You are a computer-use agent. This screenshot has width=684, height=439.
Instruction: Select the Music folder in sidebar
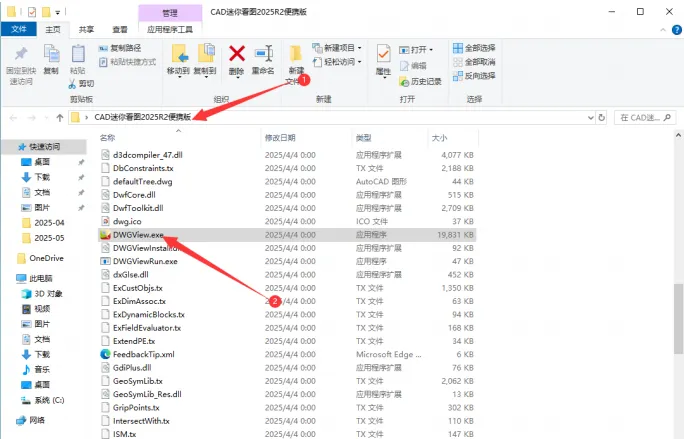[x=36, y=370]
